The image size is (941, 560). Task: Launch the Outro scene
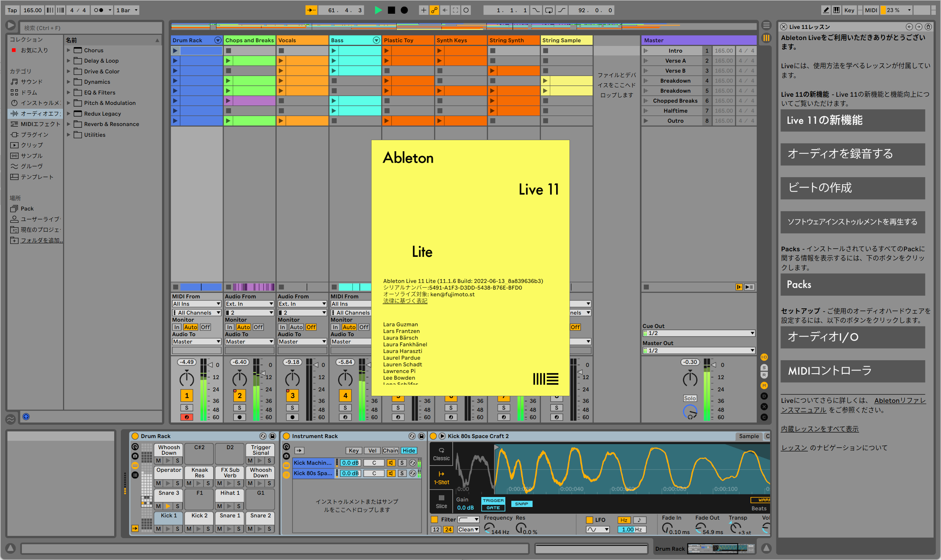[x=646, y=121]
